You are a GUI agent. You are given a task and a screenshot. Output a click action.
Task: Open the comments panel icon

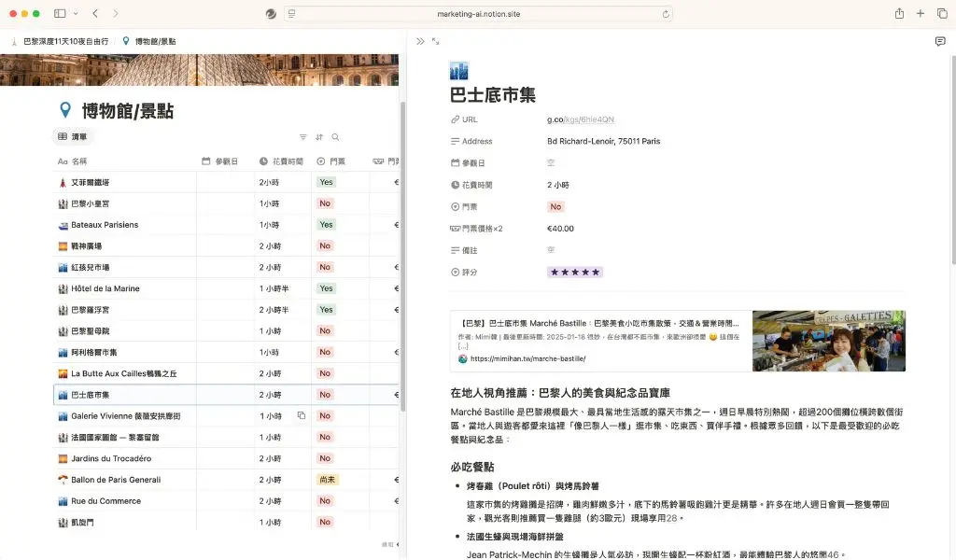tap(940, 41)
